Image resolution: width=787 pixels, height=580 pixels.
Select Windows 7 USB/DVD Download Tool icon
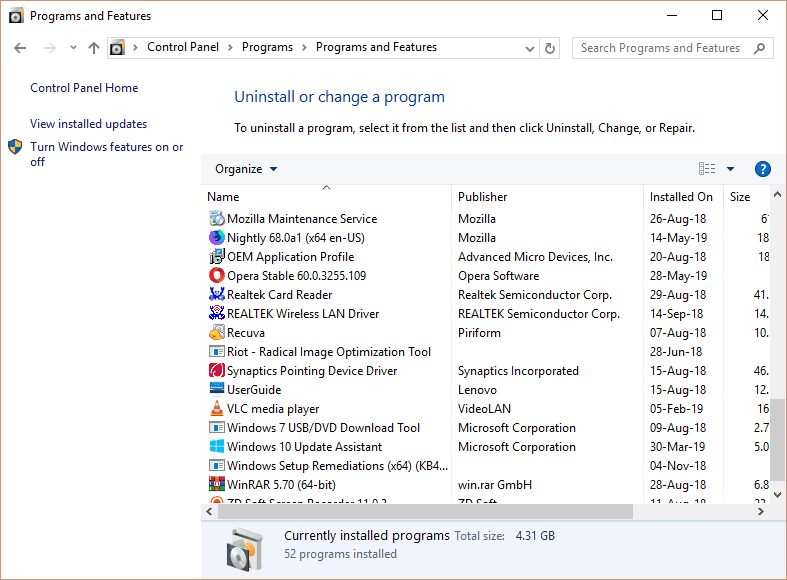click(x=216, y=427)
